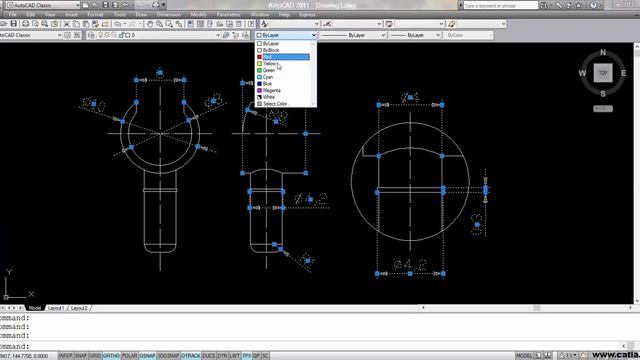Click the Help question-mark toolbar icon

[251, 24]
